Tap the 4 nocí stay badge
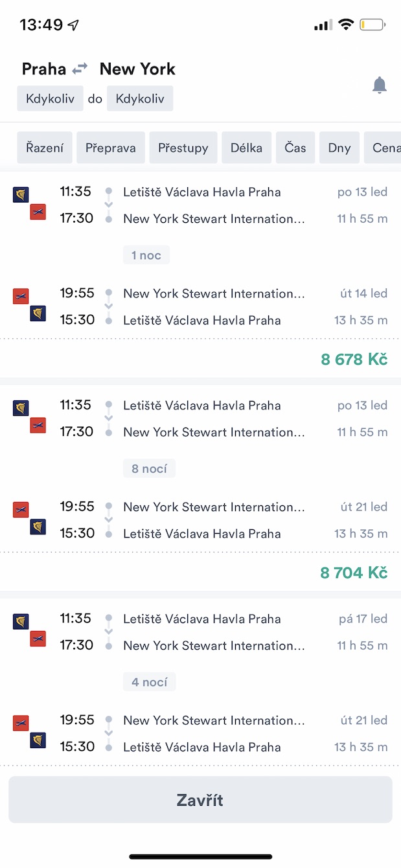 pos(149,682)
